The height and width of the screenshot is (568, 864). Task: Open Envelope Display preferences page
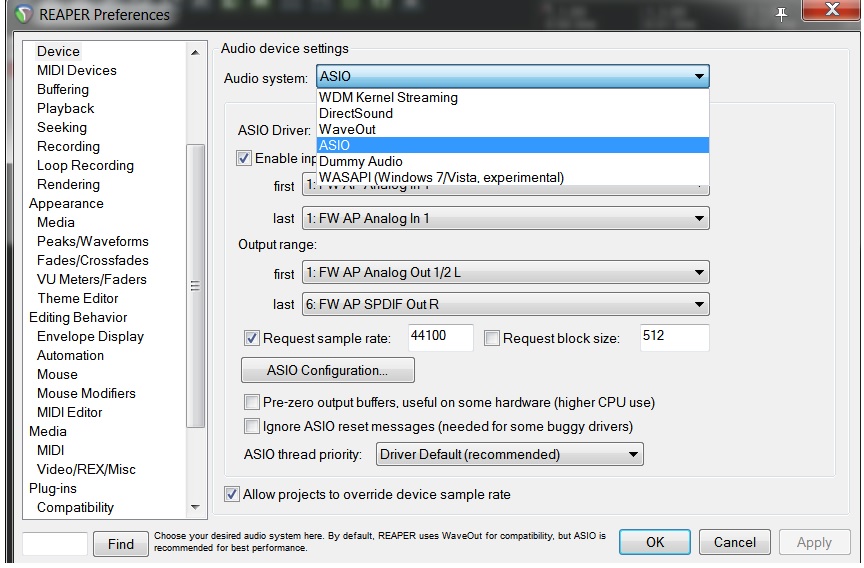point(90,336)
